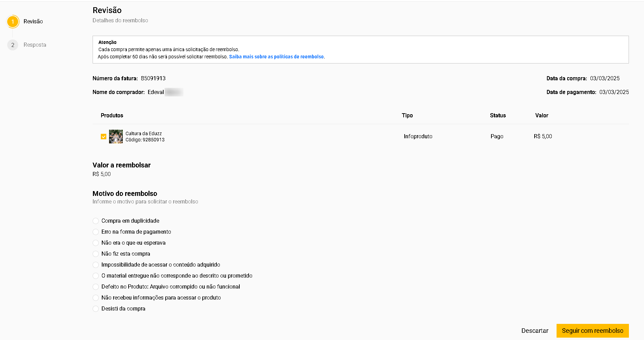
Task: Click the step 1 Revisão circle icon
Action: point(13,22)
